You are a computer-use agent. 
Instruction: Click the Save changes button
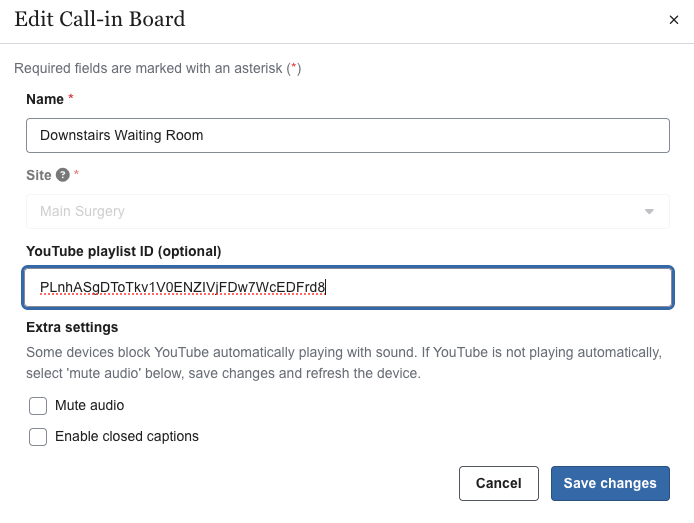pos(610,483)
